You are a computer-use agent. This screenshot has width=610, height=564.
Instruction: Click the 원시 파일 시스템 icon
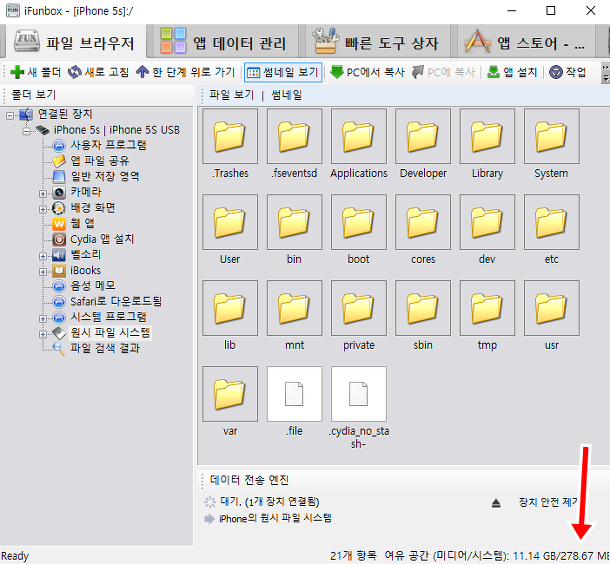[x=59, y=333]
